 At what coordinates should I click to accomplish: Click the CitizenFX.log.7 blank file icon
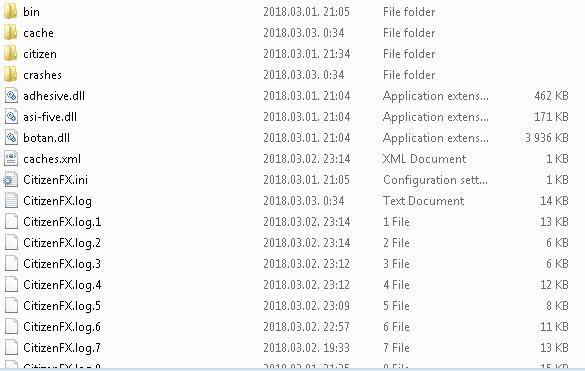tap(11, 347)
